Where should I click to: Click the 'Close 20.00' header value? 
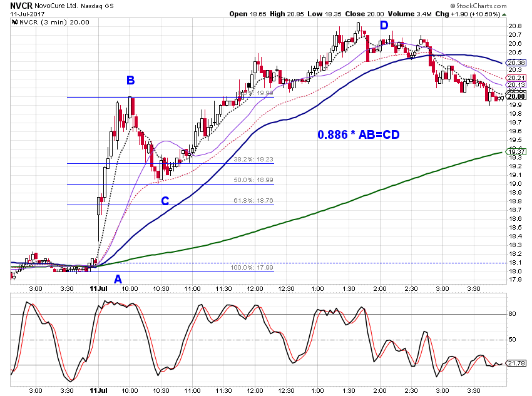tap(364, 14)
